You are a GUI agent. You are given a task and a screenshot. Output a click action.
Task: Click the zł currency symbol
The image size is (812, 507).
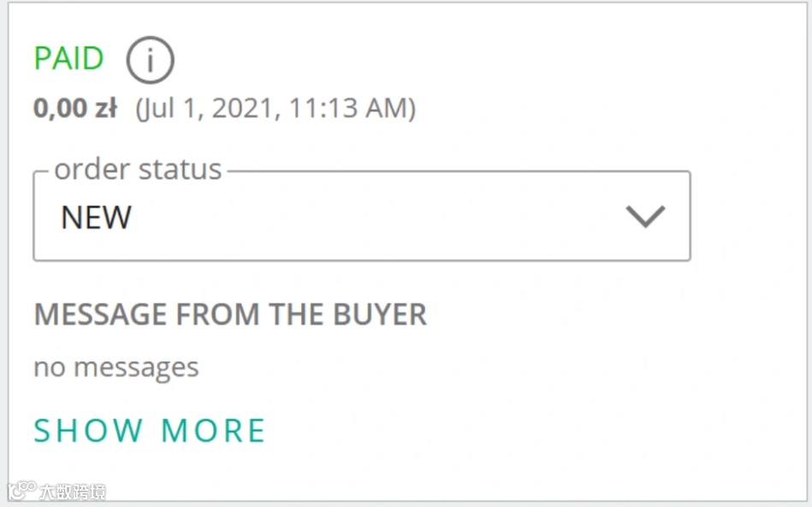click(106, 109)
